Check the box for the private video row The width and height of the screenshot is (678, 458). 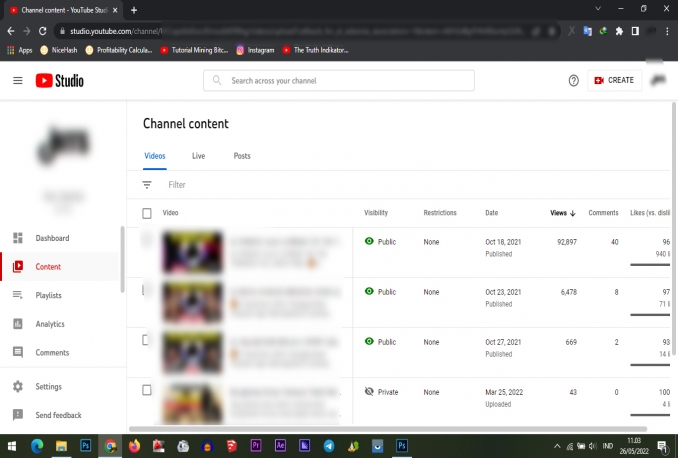coord(147,390)
